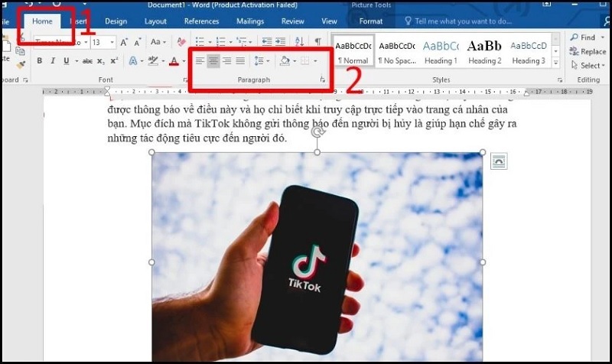Center the paragraph with Center align icon
Screen dimensions: 612x364
(213, 60)
